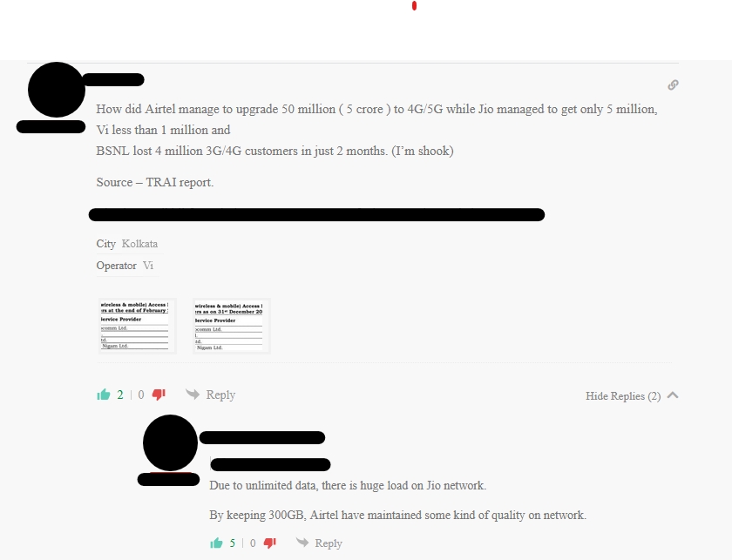Open the reply author's avatar
The image size is (732, 560).
(x=171, y=443)
